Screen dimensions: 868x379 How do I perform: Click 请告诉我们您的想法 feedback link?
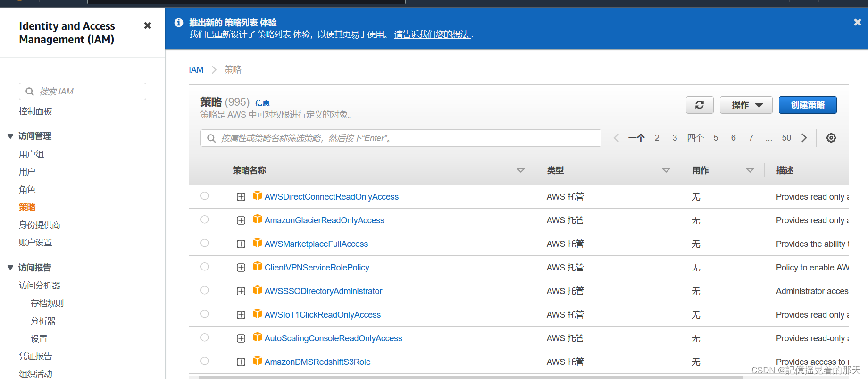pos(432,34)
